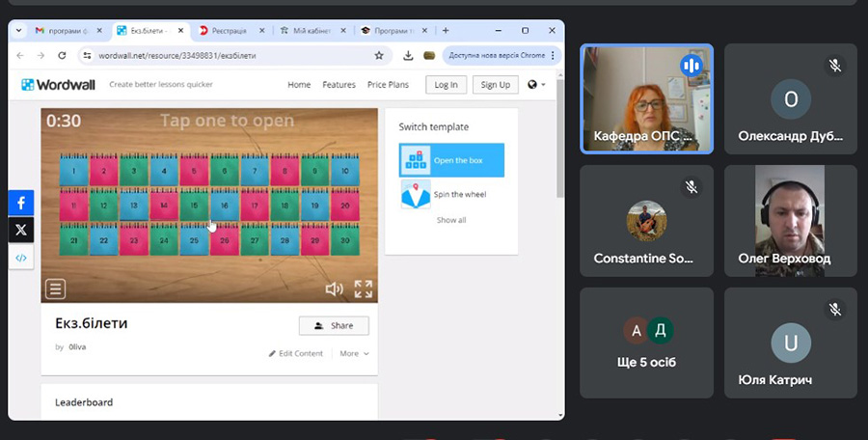Click the Log In button
868x440 pixels.
point(446,84)
